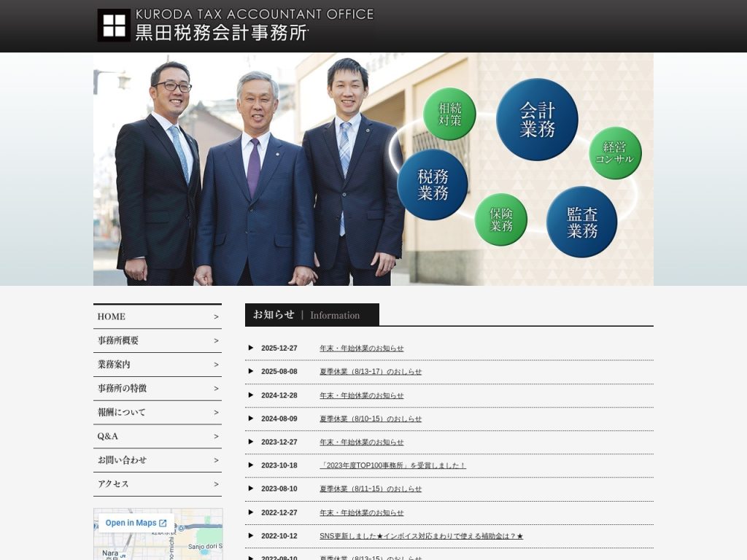Click the chevron on the お問い合わせ row
Viewport: 747px width, 560px height.
tap(216, 461)
